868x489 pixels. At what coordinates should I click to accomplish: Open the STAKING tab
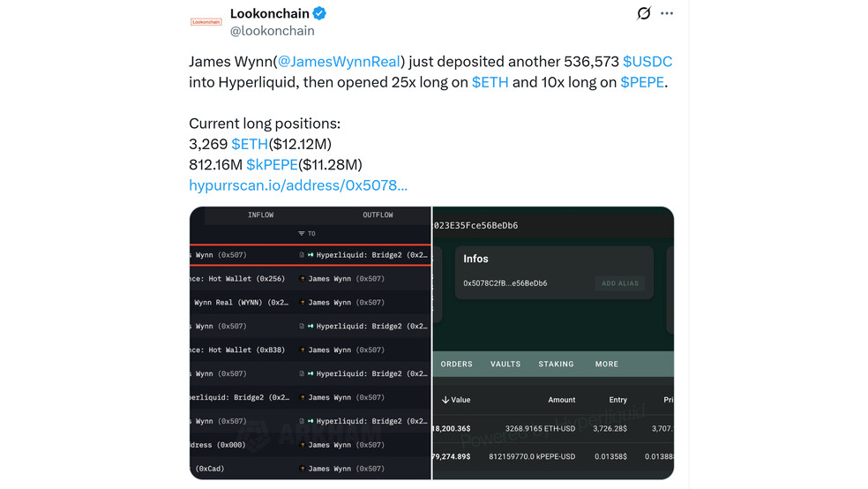(x=556, y=364)
